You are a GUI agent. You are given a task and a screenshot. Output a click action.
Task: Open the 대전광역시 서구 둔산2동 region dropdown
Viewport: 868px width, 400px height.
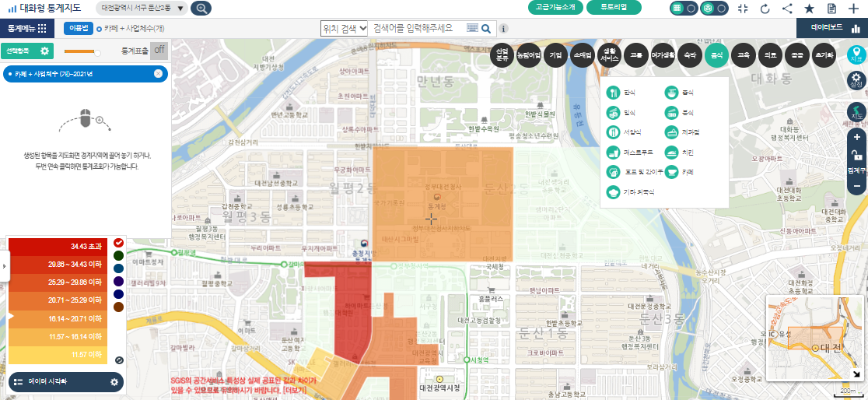(x=144, y=9)
